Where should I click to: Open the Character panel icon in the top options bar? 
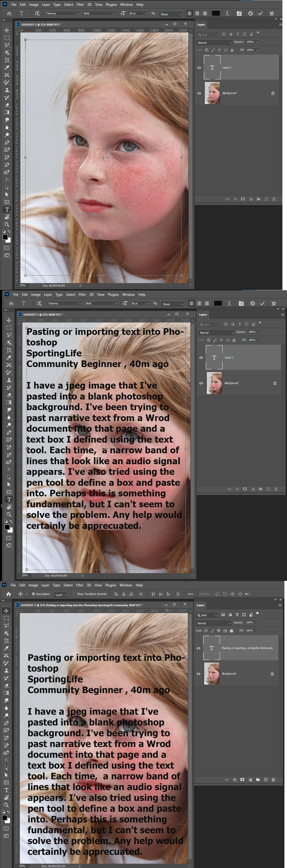coord(239,14)
